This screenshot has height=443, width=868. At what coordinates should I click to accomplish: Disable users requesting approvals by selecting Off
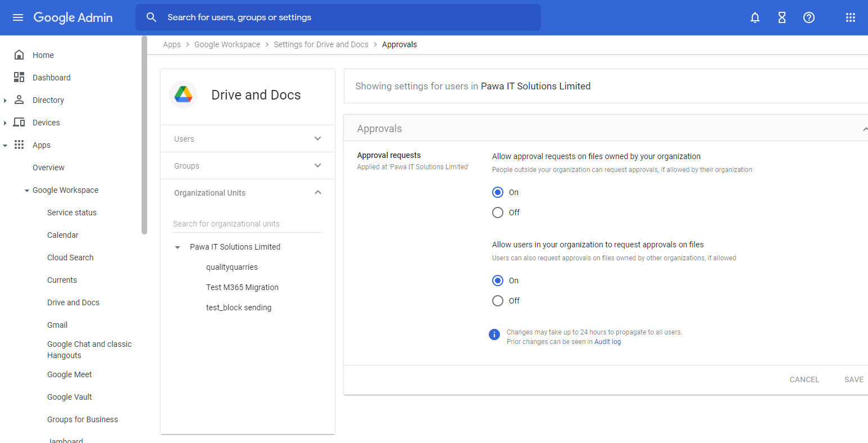pyautogui.click(x=498, y=300)
